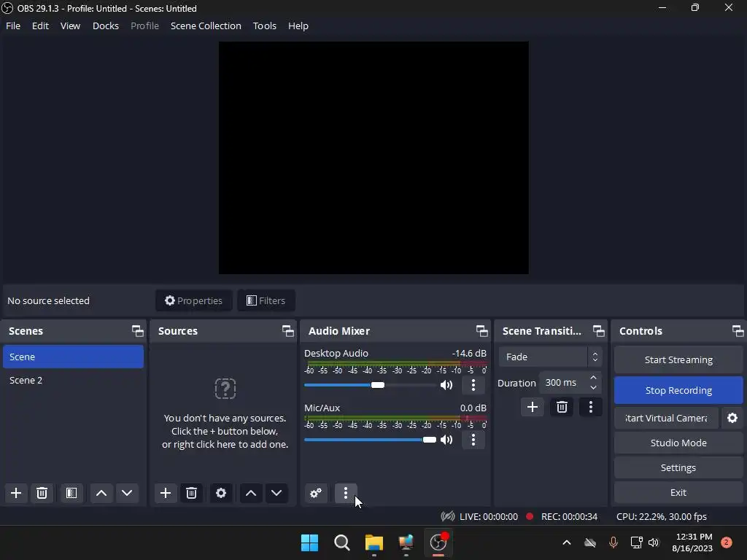Click the Properties button
This screenshot has height=560, width=747.
pyautogui.click(x=193, y=300)
